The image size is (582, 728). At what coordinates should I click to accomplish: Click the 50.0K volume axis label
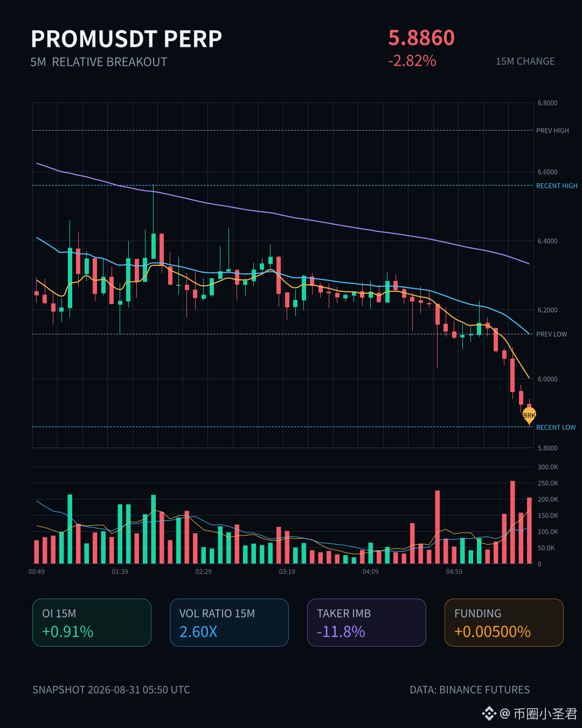click(x=546, y=548)
